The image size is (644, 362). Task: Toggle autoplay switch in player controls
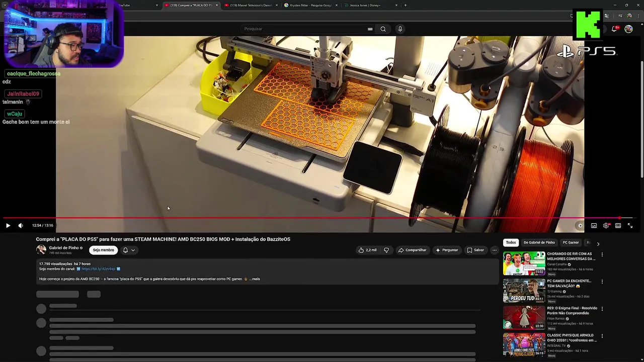[x=580, y=226]
